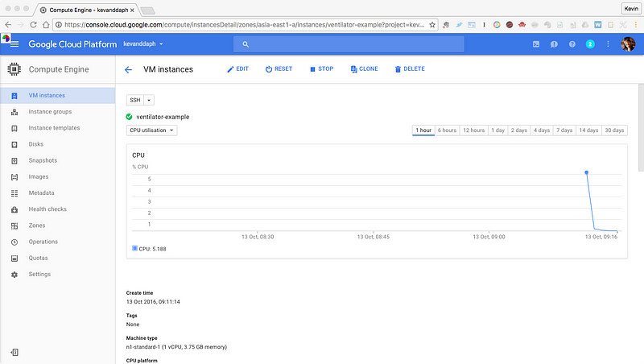The height and width of the screenshot is (364, 644).
Task: Open the kevanddaph project selector
Action: click(x=143, y=44)
